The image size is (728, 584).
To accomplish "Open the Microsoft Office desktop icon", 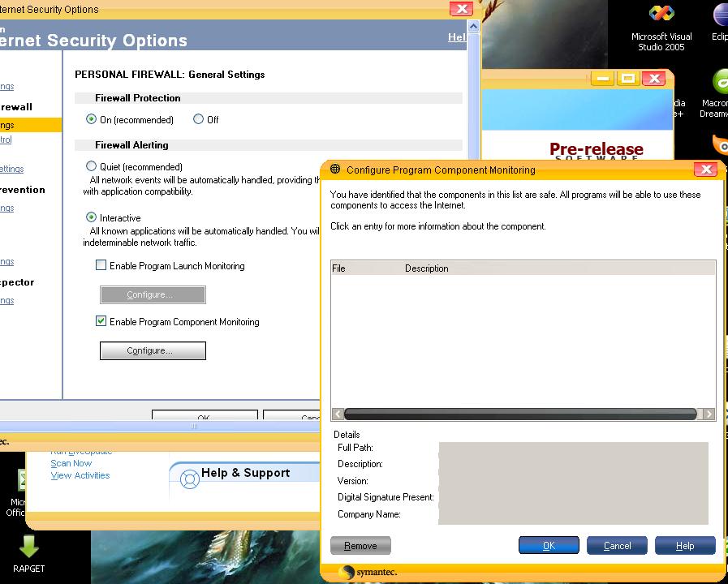I will tap(16, 492).
